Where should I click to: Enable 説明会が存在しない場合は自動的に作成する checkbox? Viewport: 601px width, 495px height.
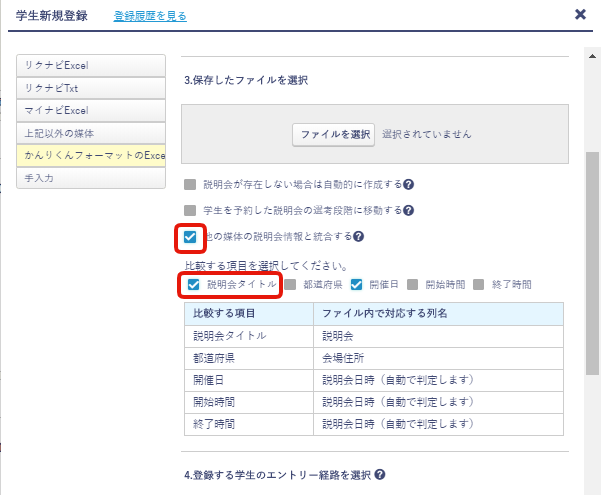point(190,185)
